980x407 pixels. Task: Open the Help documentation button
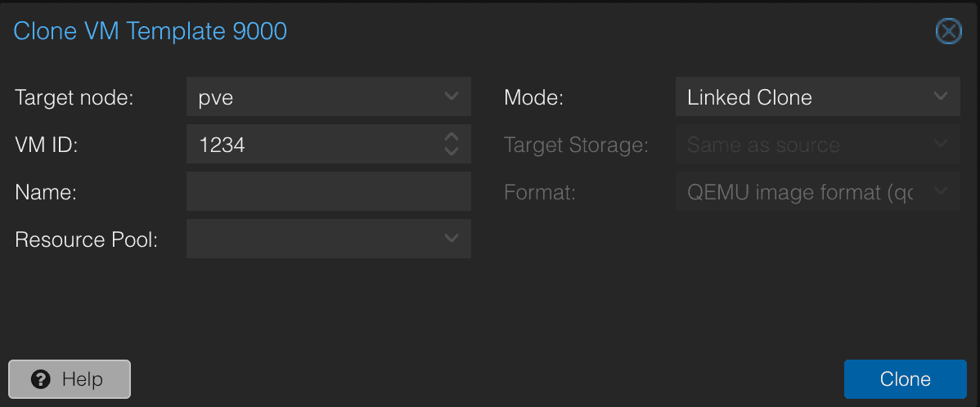[x=70, y=379]
